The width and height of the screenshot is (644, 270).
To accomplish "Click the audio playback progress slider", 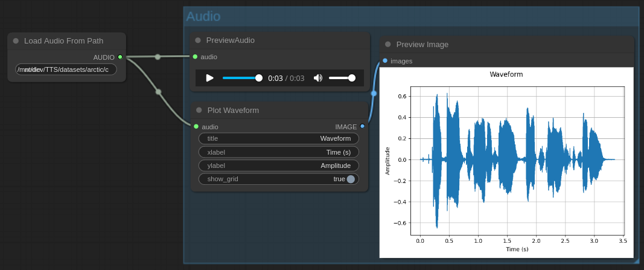I will pyautogui.click(x=242, y=78).
